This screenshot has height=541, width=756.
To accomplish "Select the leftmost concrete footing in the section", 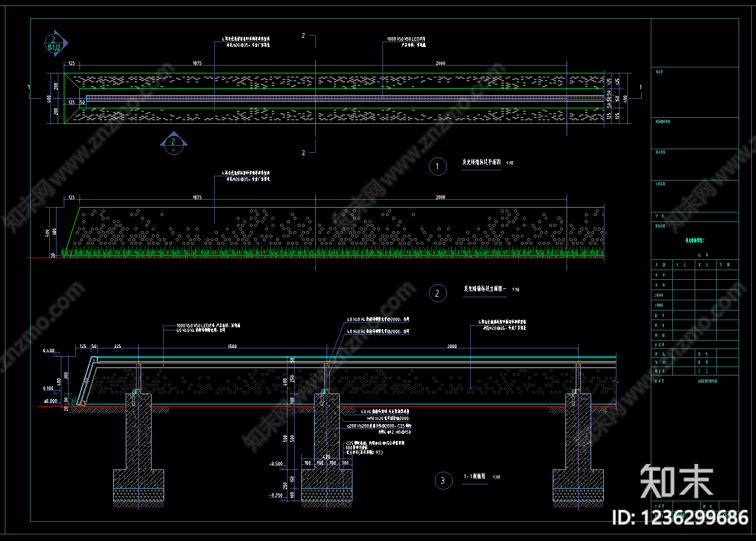I will click(x=139, y=448).
